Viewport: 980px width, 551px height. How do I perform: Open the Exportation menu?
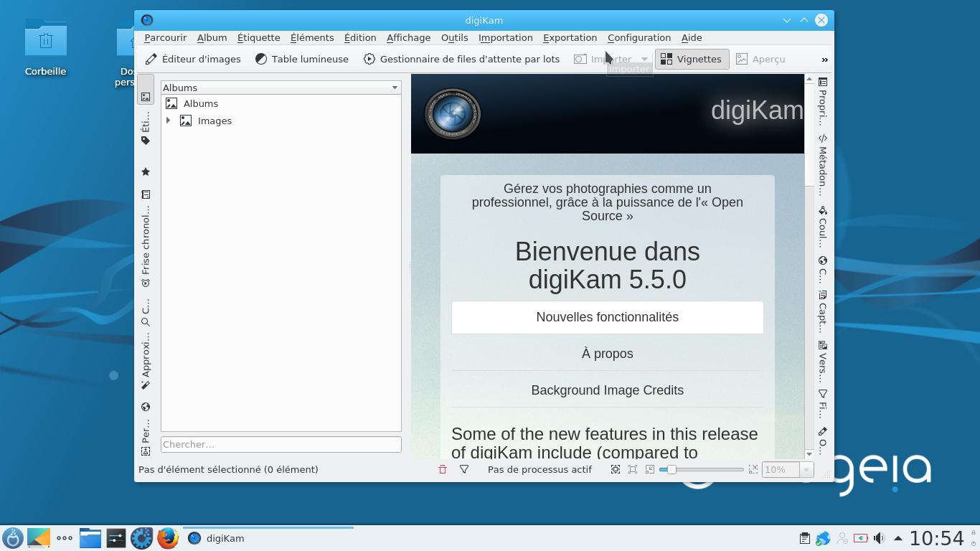click(570, 37)
